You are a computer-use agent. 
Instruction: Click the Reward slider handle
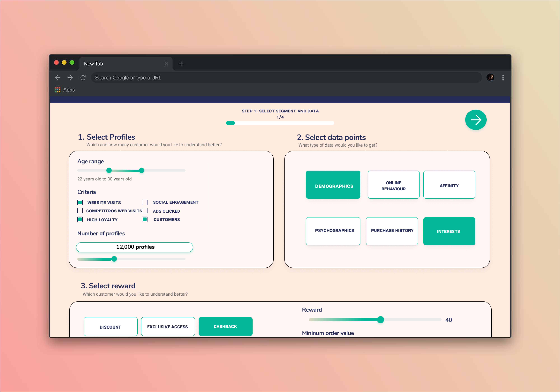pos(381,320)
